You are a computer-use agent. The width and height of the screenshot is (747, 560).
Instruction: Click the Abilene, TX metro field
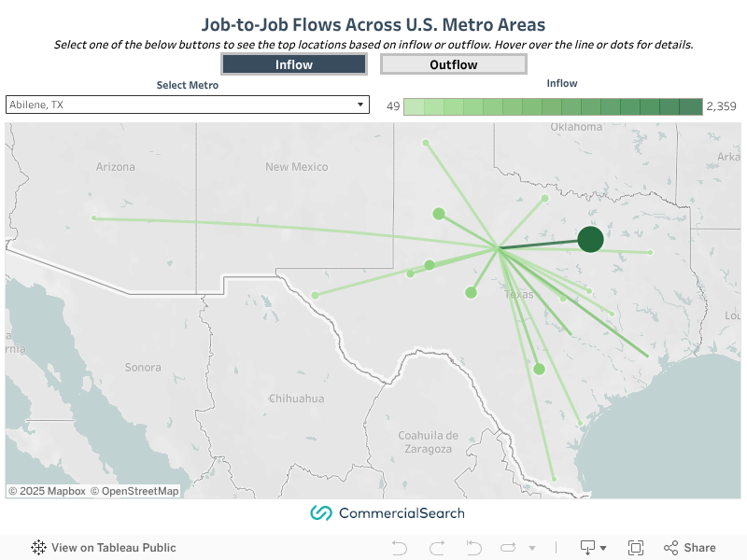coord(177,105)
